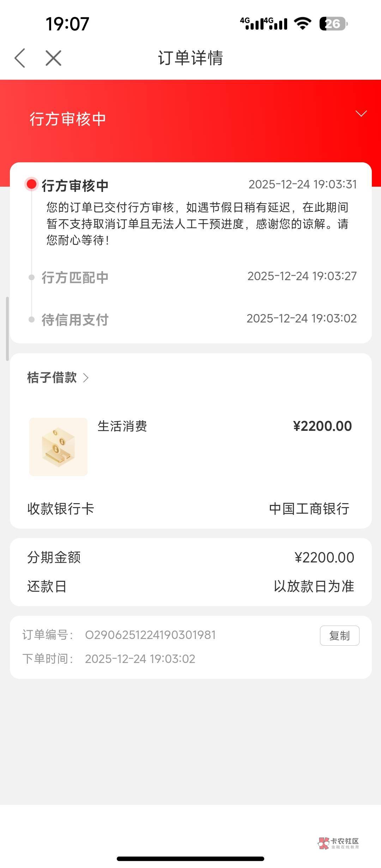Tap the red current-status timeline dot
The image size is (381, 868).
[x=32, y=184]
